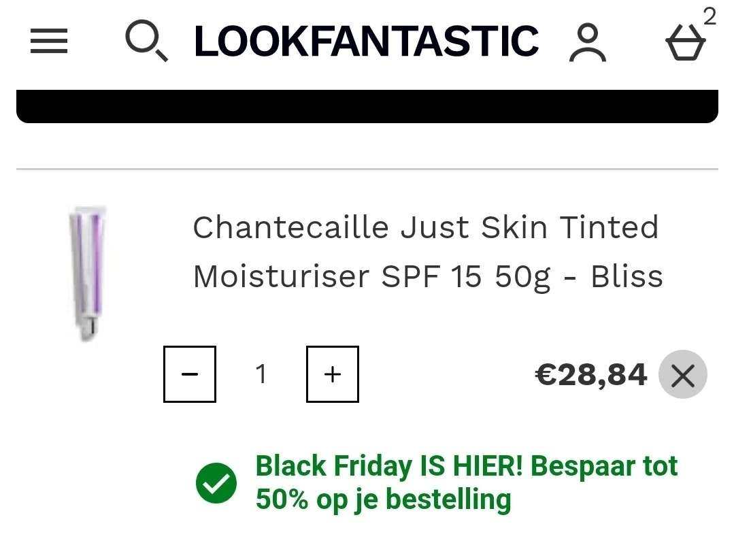Click the "50% op je bestelling" text

(x=383, y=499)
